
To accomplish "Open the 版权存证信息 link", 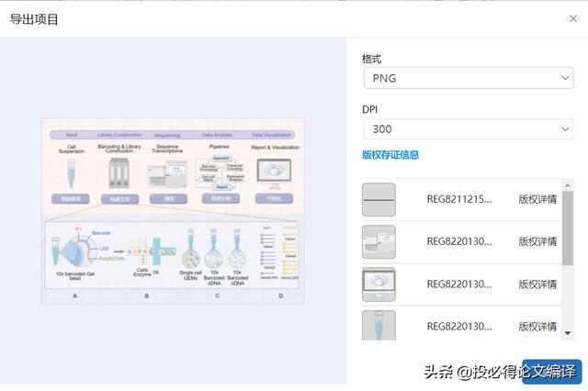I will [390, 155].
